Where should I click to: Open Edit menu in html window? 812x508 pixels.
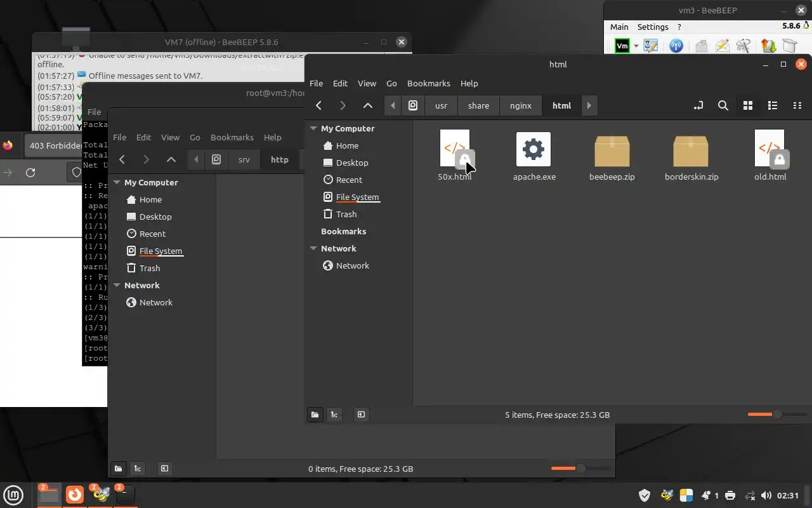340,83
